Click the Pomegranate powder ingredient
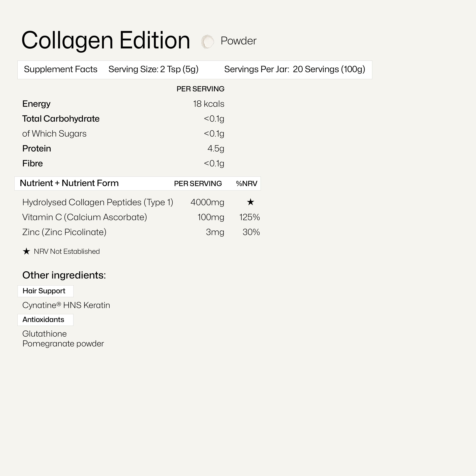The width and height of the screenshot is (476, 476). tap(63, 344)
